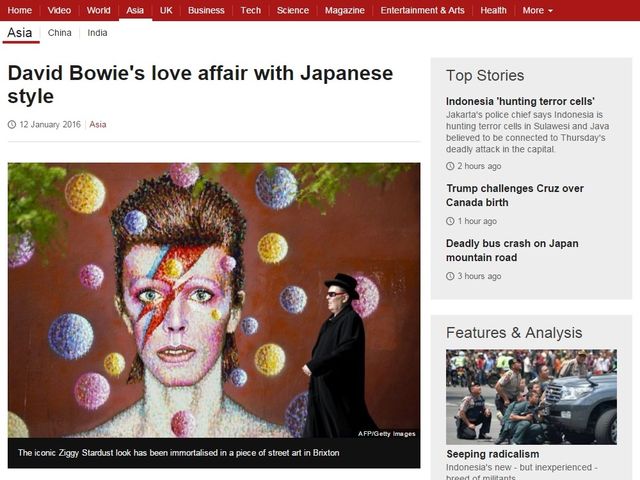Click clock icon next to 1 hour ago

coord(451,221)
